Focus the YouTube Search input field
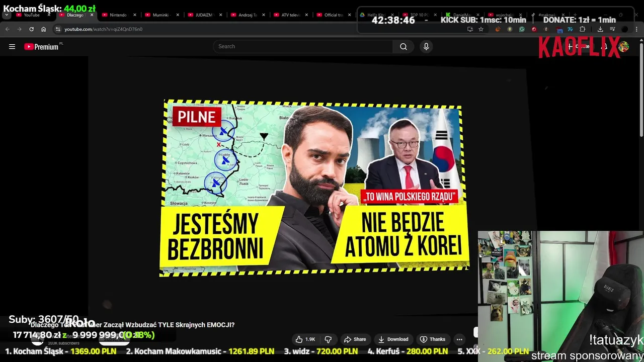Screen dimensions: 644x362 pyautogui.click(x=303, y=47)
